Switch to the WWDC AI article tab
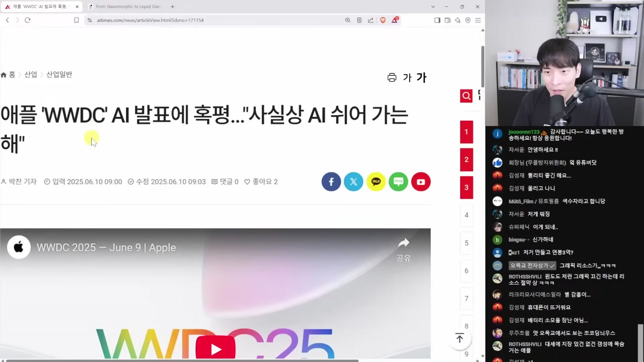Image resolution: width=644 pixels, height=362 pixels. pyautogui.click(x=41, y=7)
